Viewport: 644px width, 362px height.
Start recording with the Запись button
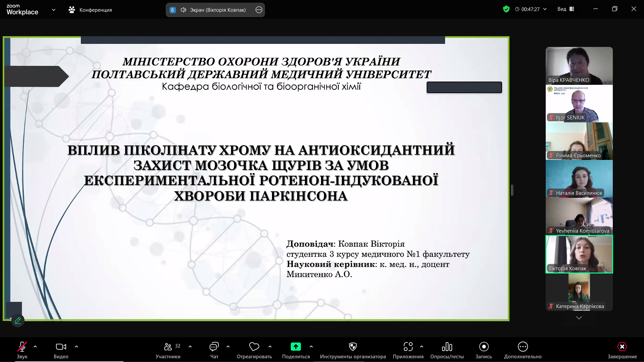484,350
